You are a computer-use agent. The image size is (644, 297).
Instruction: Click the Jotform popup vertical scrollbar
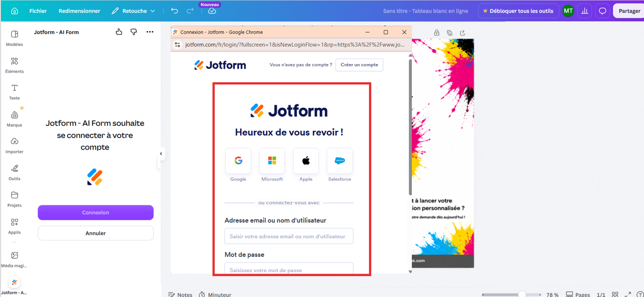tap(410, 127)
